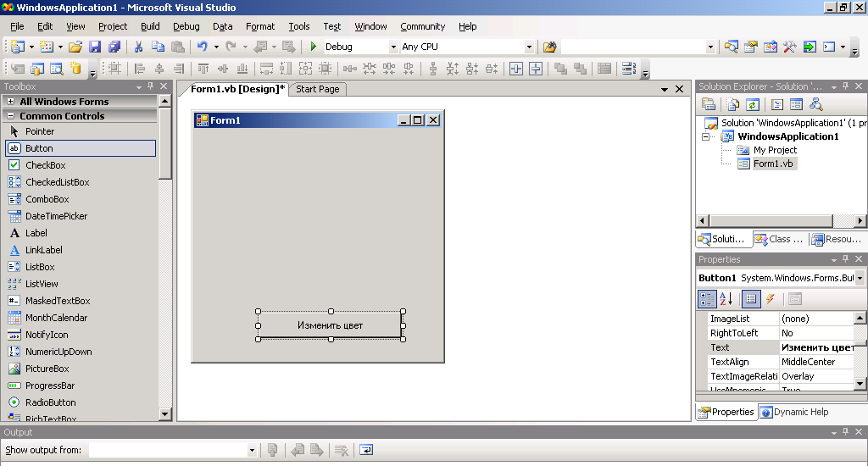This screenshot has height=466, width=868.
Task: Open the Format menu
Action: coord(260,26)
